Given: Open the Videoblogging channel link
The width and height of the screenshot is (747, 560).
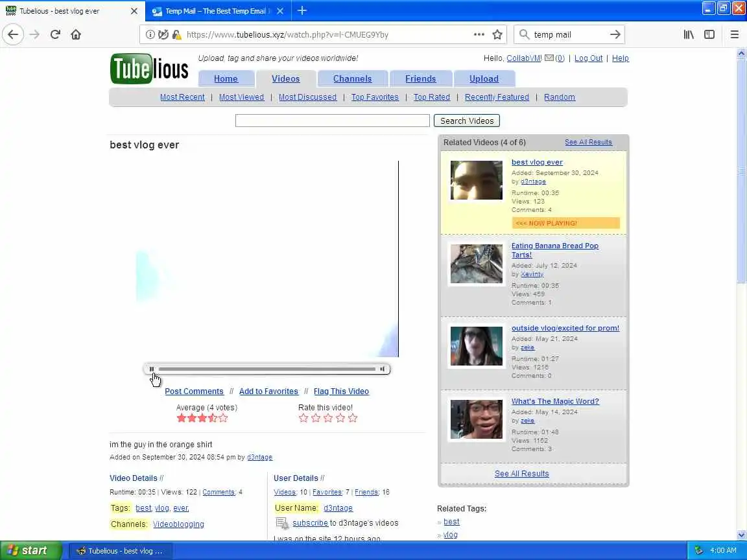Looking at the screenshot, I should pos(178,524).
